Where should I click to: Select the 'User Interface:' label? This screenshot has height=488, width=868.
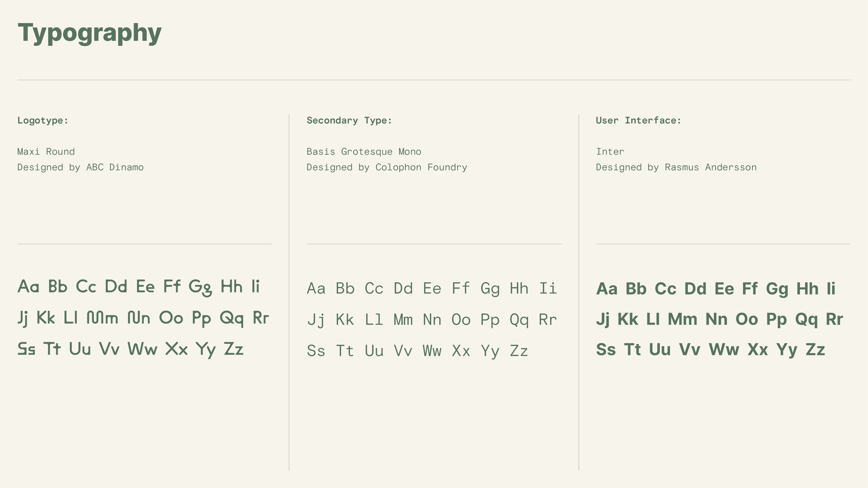[639, 121]
